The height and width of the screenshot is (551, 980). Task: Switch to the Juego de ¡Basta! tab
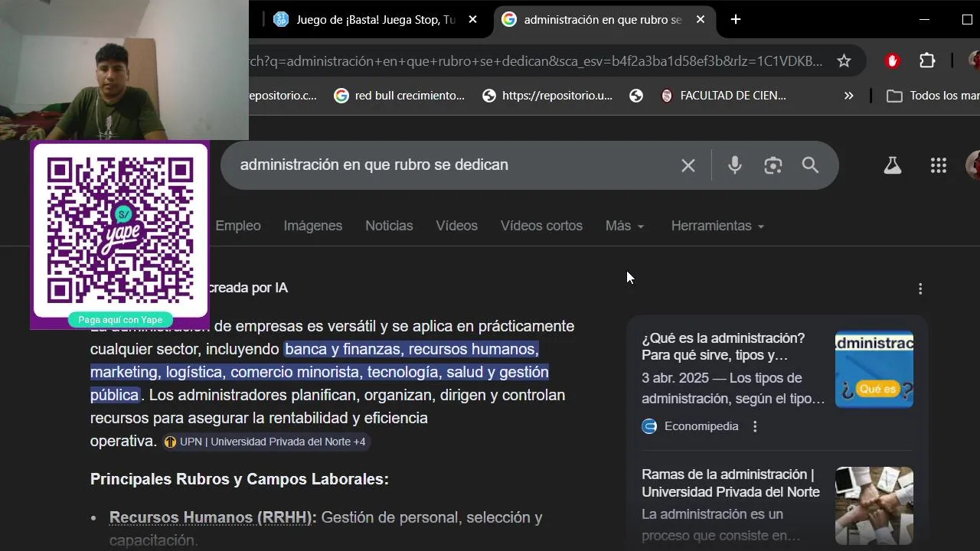coord(375,20)
